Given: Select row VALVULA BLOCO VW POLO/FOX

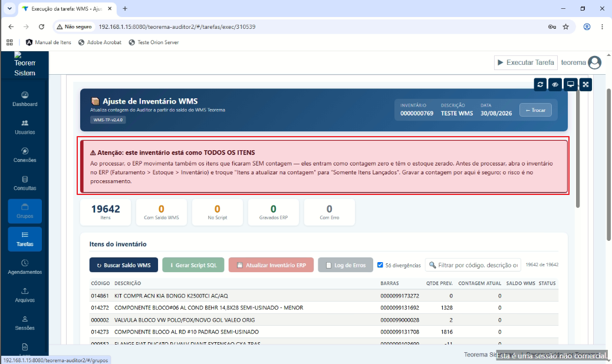Looking at the screenshot, I should coord(324,320).
